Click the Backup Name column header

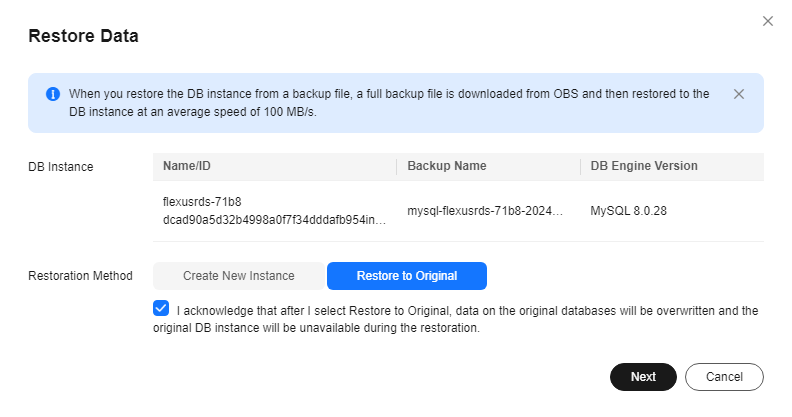coord(447,166)
